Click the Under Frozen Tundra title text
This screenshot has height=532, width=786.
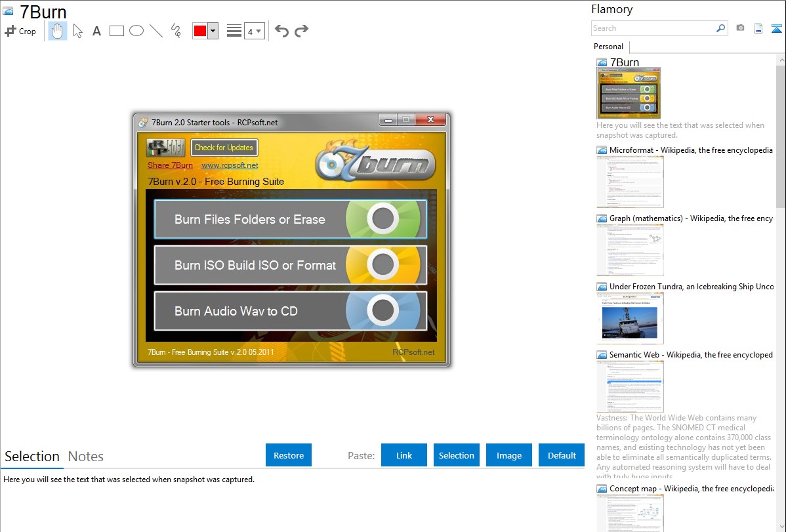tap(692, 286)
